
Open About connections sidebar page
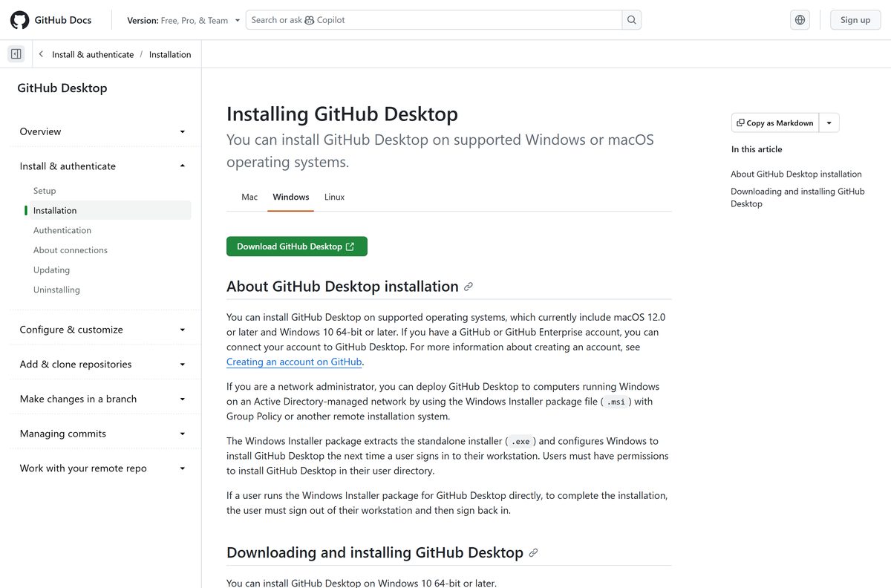(71, 250)
